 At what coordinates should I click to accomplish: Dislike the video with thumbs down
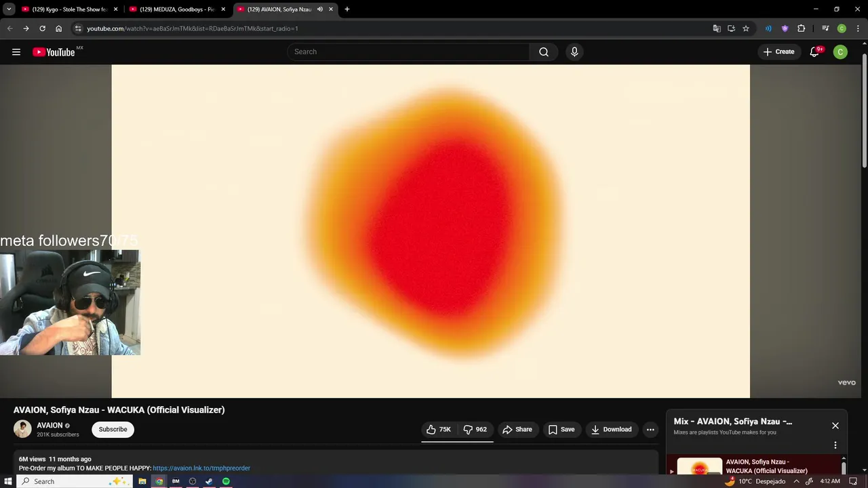click(475, 430)
